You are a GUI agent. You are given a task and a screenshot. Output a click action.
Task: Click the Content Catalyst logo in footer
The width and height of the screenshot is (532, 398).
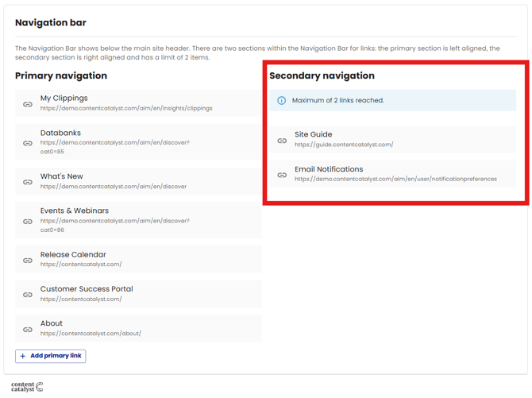pos(27,387)
